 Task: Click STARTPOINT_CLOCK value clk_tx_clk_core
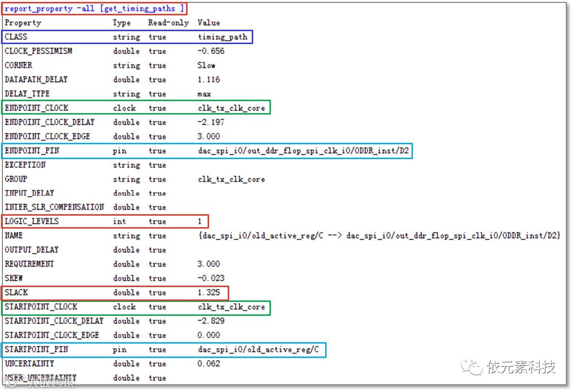(x=231, y=307)
